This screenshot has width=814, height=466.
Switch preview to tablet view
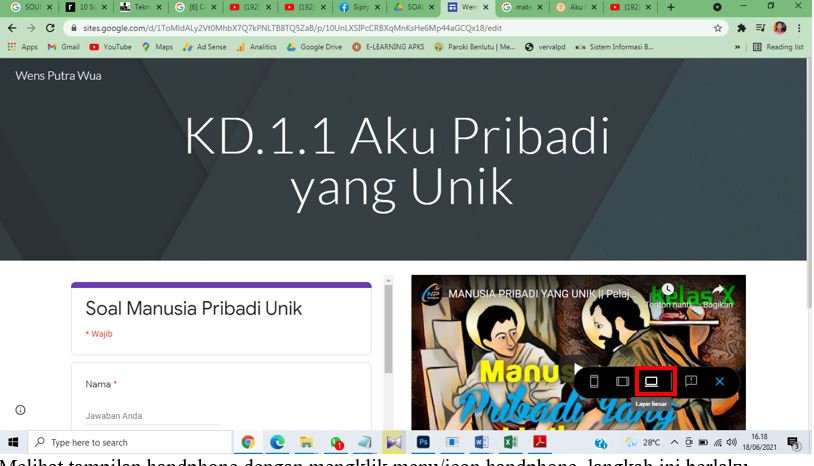click(622, 381)
